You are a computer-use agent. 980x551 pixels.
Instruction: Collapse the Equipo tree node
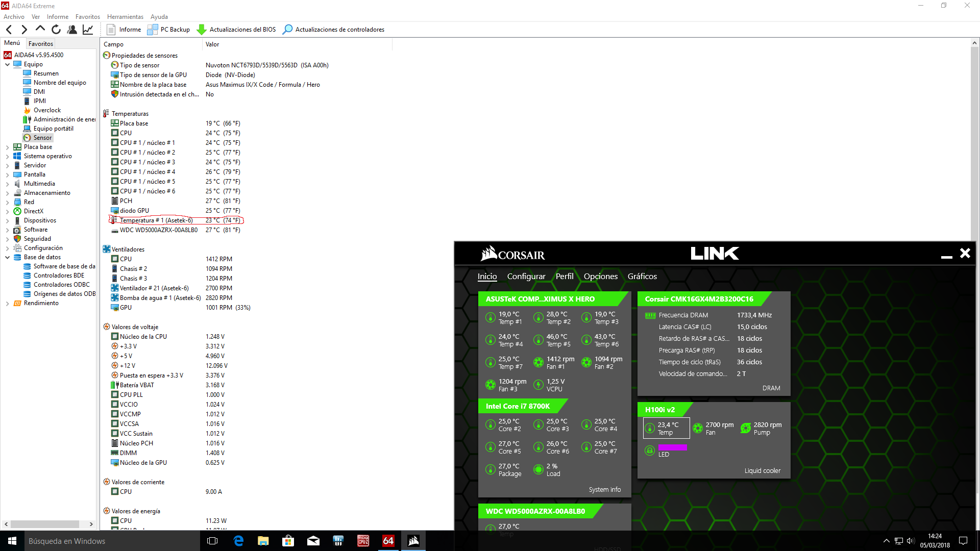click(x=8, y=64)
